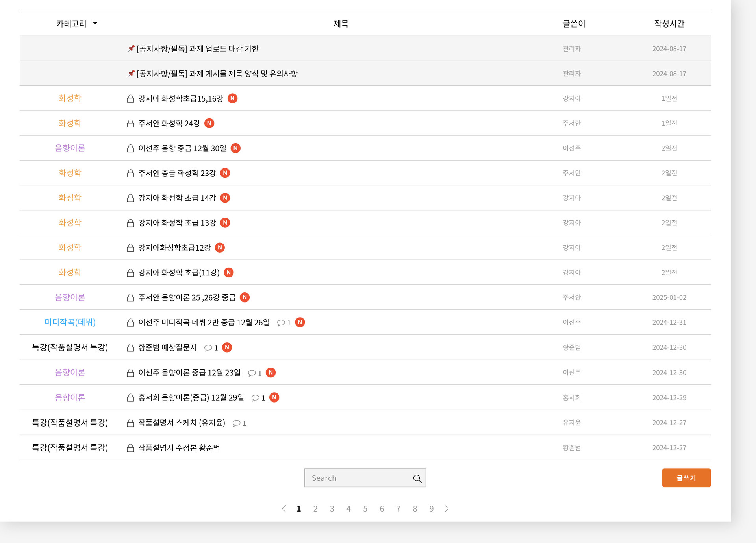756x543 pixels.
Task: Click lock icon of 이선주 미디작곡 데뷔 2반
Action: [130, 323]
